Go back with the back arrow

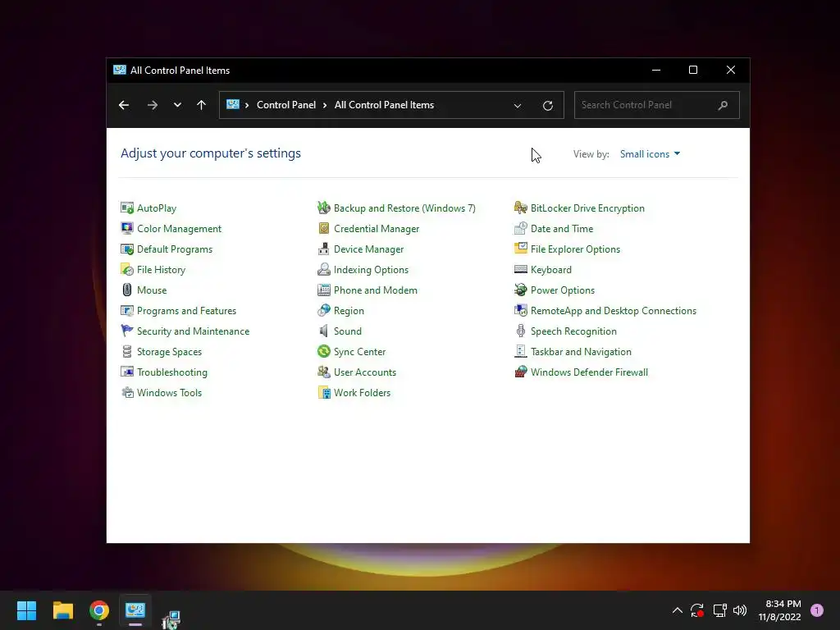124,105
